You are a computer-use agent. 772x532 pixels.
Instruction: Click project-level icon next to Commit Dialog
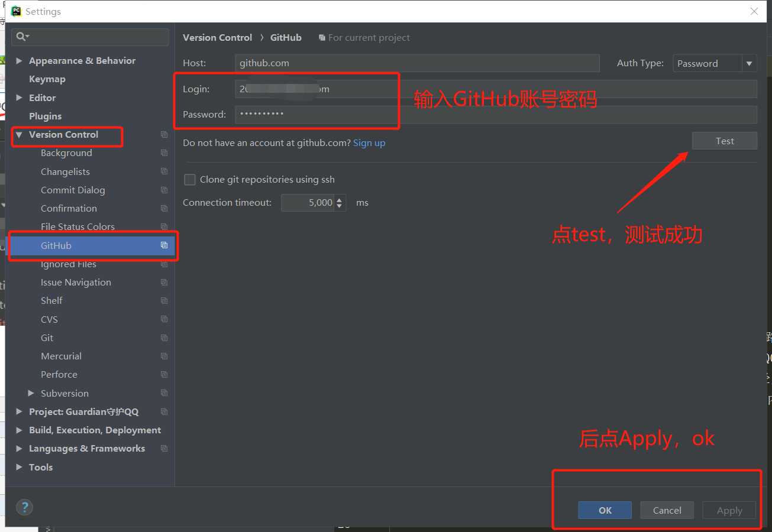coord(164,190)
